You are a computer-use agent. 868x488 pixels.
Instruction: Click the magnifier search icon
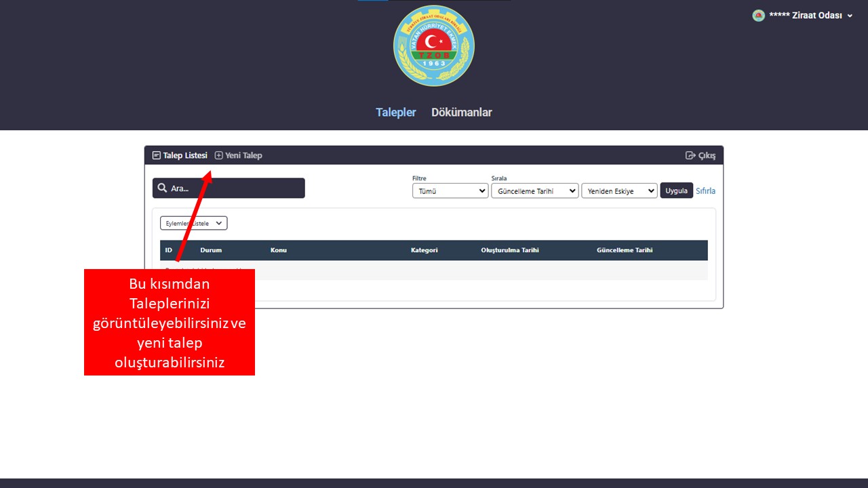(162, 188)
